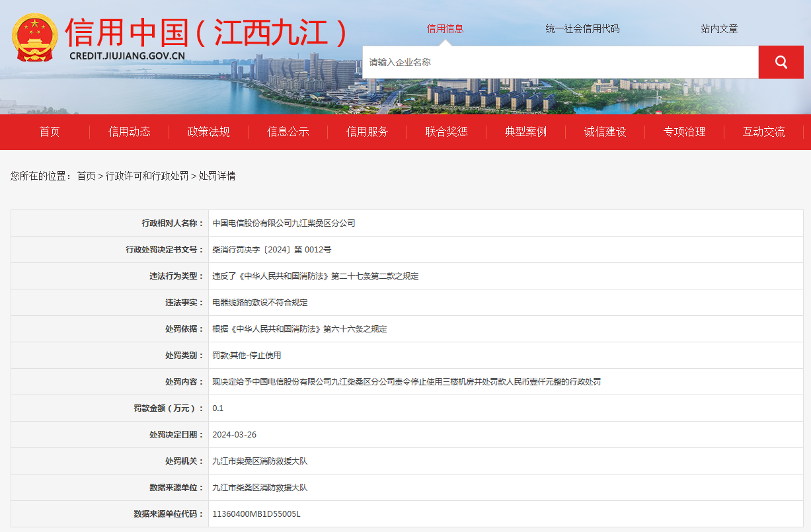Viewport: 811px width, 532px height.
Task: Open the 诚信建设 menu item
Action: click(x=605, y=132)
